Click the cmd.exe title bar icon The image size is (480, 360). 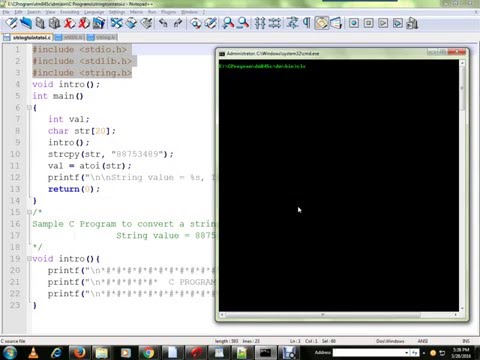pyautogui.click(x=222, y=54)
